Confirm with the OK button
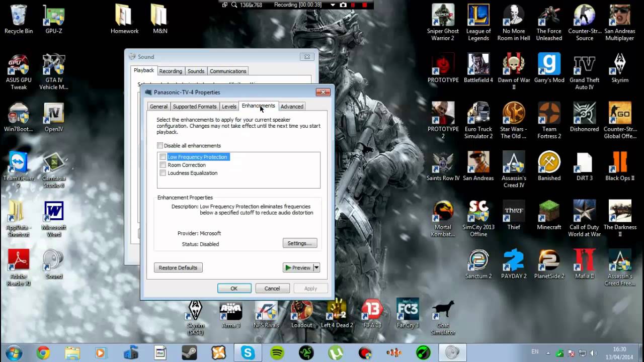The width and height of the screenshot is (644, 362). [234, 289]
